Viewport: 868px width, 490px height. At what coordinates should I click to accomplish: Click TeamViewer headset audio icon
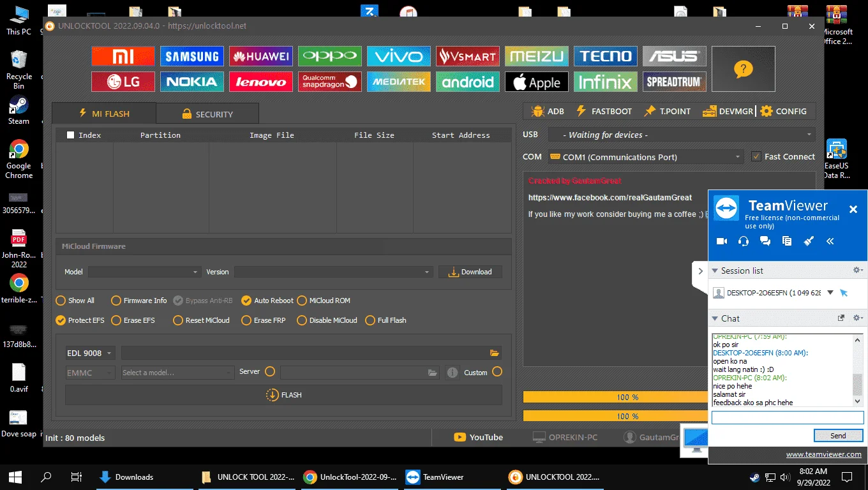[744, 241]
